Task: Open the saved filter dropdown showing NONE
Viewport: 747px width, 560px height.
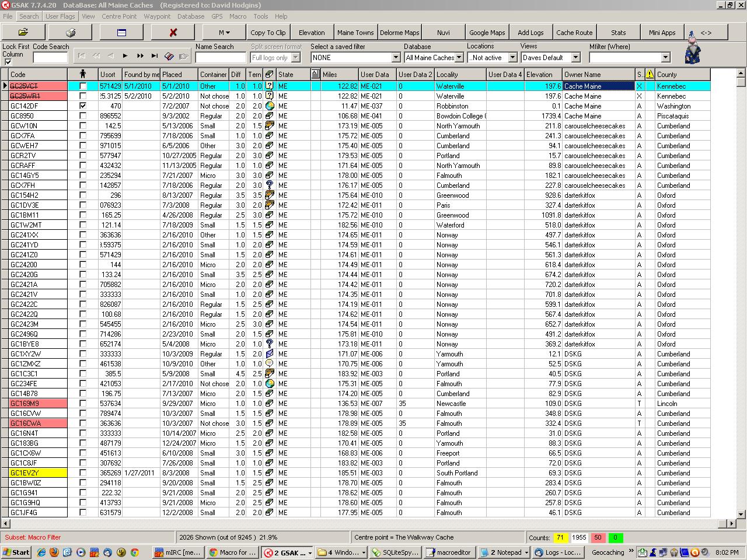Action: [x=396, y=58]
